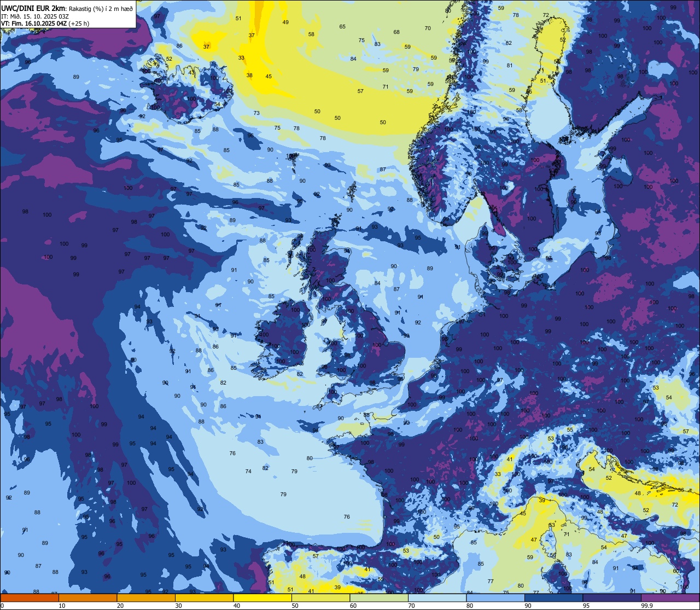Click the light orange 20–30 legend swatch
Viewport: 700px width, 610px height.
click(146, 598)
